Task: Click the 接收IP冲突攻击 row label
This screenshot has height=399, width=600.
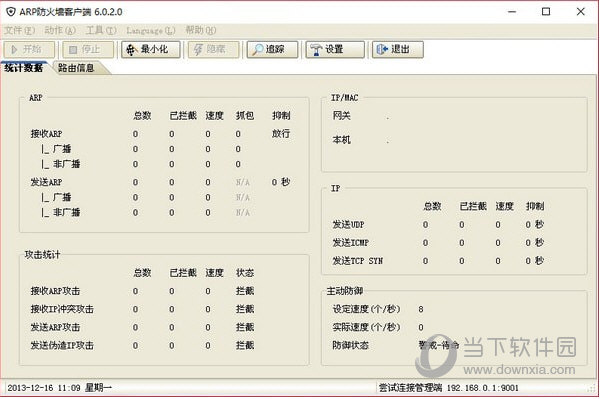Action: tap(62, 309)
